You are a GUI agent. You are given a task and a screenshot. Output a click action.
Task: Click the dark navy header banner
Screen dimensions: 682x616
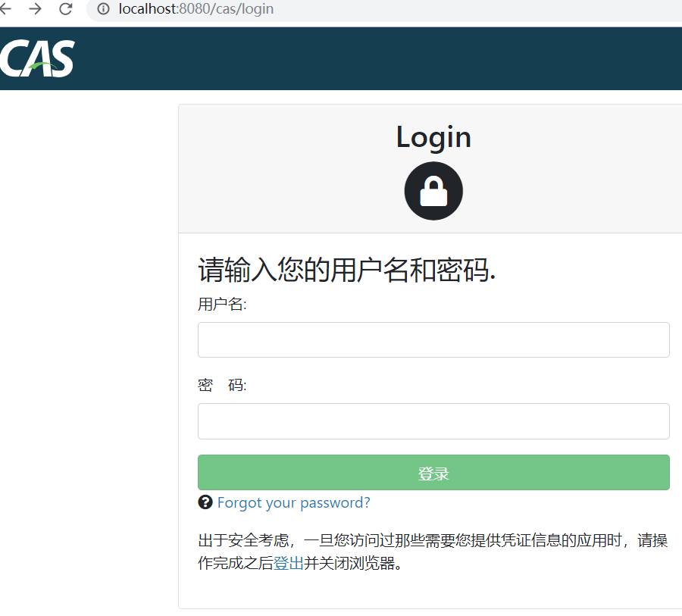[379, 58]
